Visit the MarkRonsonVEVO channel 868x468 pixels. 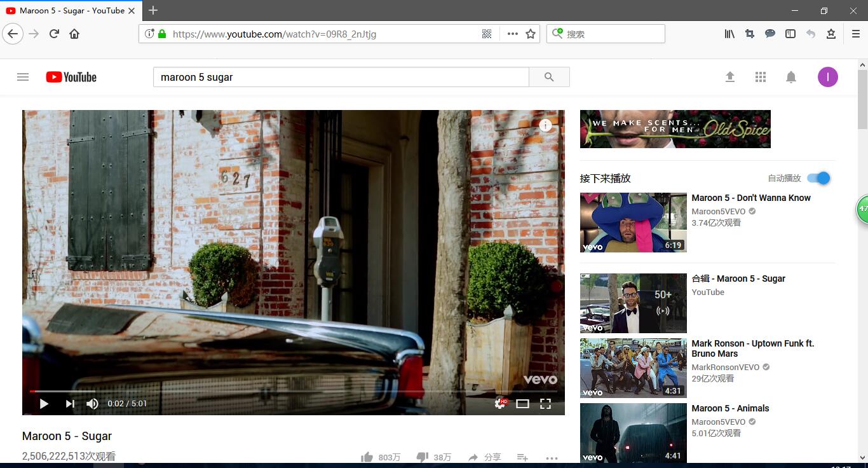click(726, 367)
